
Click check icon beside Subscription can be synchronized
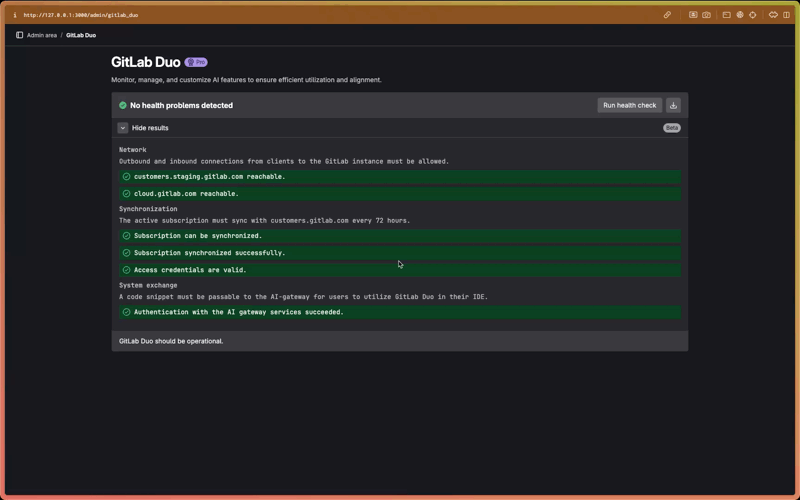point(127,236)
